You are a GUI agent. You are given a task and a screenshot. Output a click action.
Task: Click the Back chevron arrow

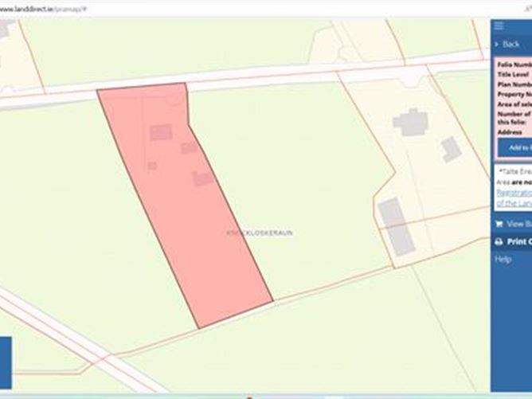coord(497,44)
